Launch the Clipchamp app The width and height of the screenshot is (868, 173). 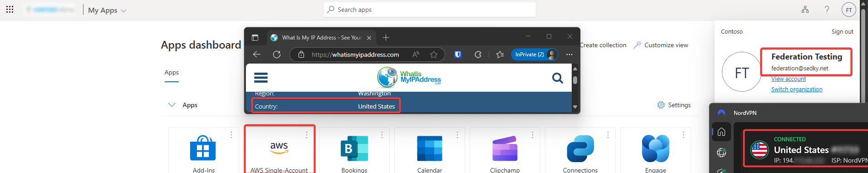point(505,150)
